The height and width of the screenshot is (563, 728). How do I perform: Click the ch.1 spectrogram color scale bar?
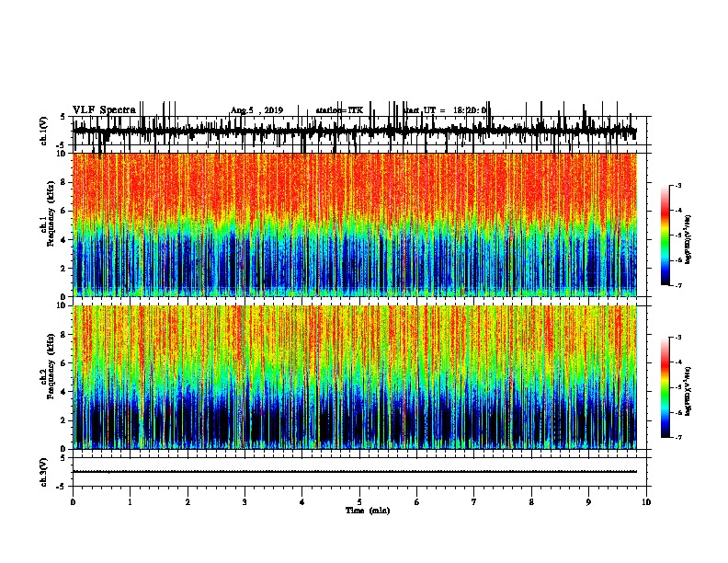click(x=665, y=236)
